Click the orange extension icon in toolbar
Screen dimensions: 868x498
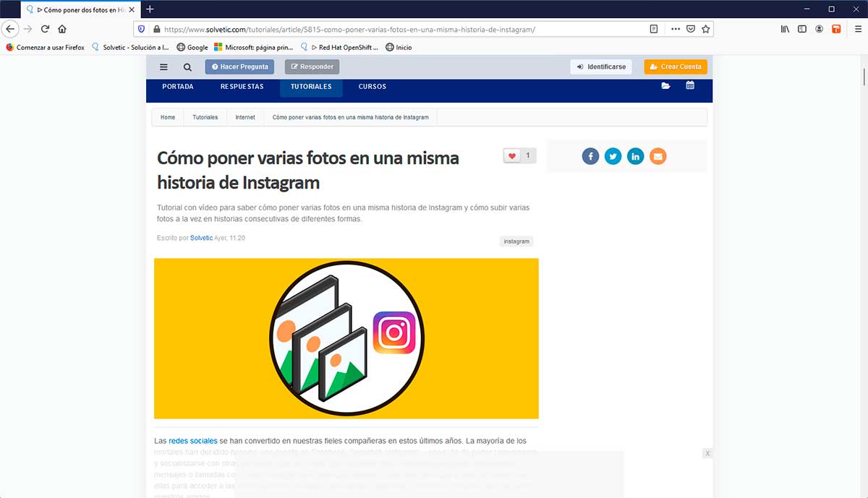click(836, 29)
